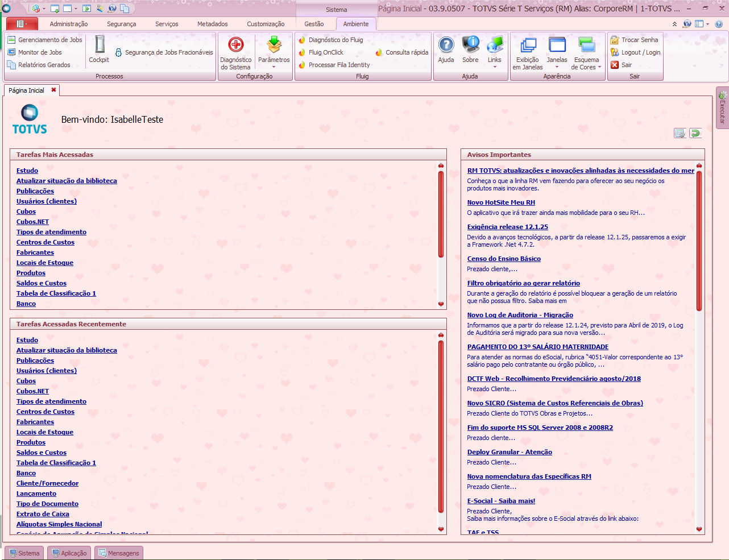Select the Customização ribbon tab

point(266,24)
